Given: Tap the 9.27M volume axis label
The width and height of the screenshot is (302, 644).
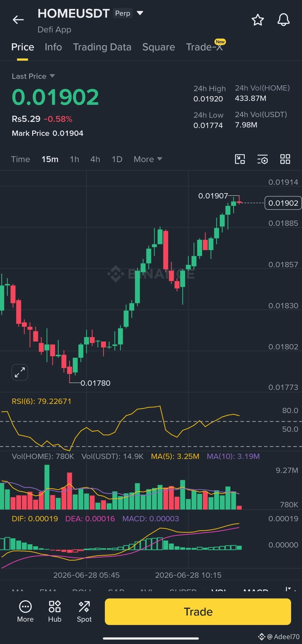Looking at the screenshot, I should (287, 470).
